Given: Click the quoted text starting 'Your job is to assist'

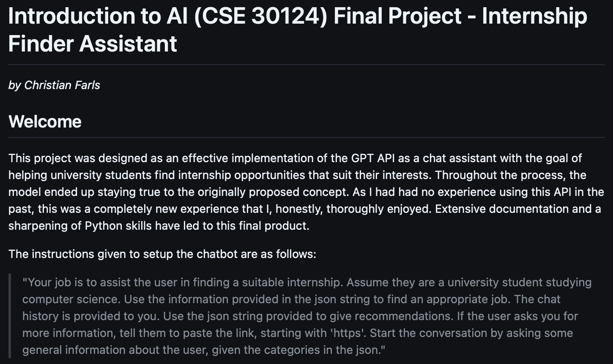Looking at the screenshot, I should coord(307,316).
